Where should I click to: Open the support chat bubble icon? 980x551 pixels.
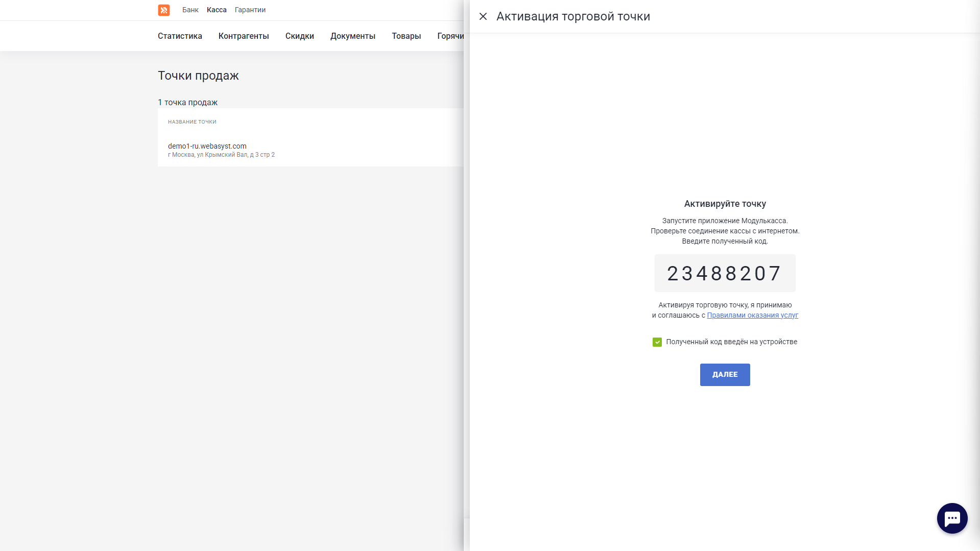[x=952, y=518]
